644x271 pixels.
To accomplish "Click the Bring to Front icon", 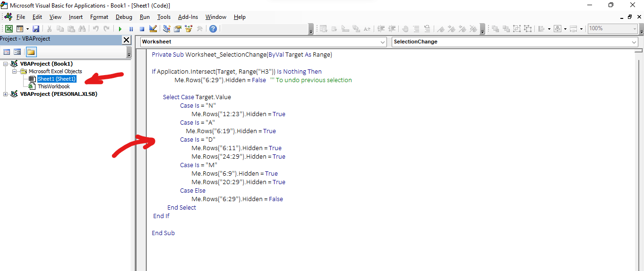I will (495, 29).
